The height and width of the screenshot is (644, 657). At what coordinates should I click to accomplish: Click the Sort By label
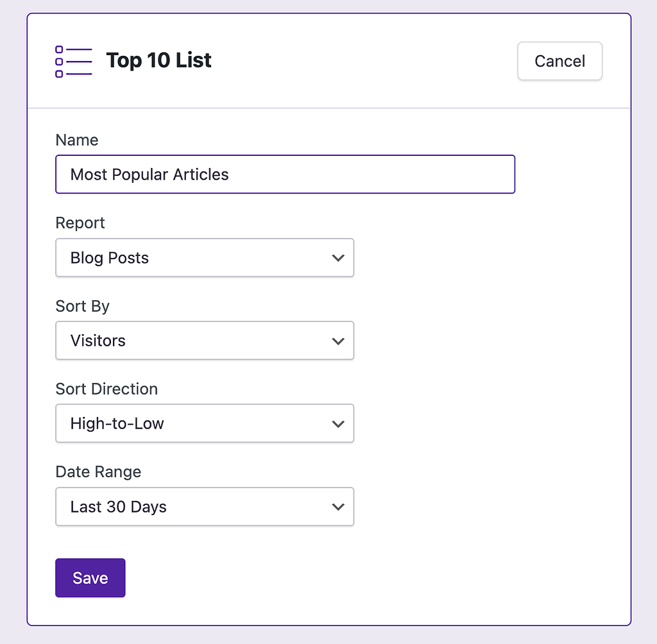(x=82, y=306)
